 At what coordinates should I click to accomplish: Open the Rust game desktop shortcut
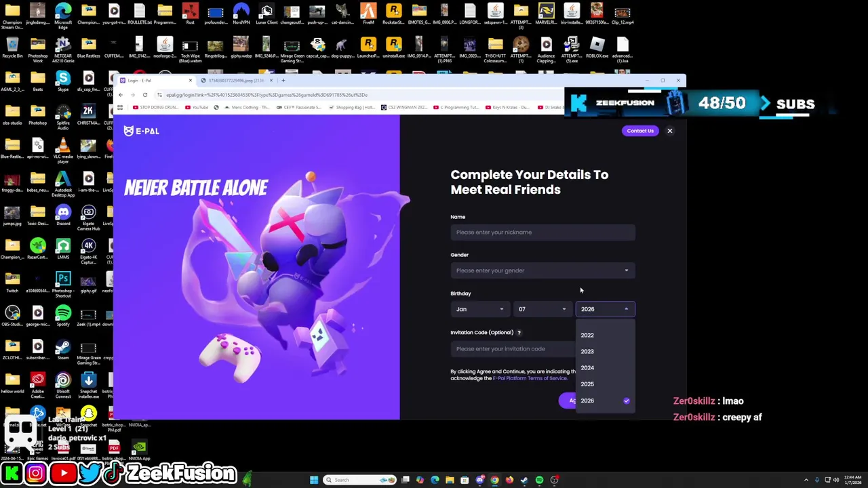190,14
